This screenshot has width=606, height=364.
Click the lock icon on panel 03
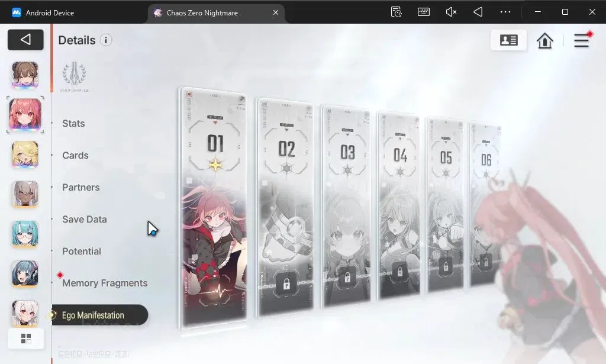(x=347, y=278)
